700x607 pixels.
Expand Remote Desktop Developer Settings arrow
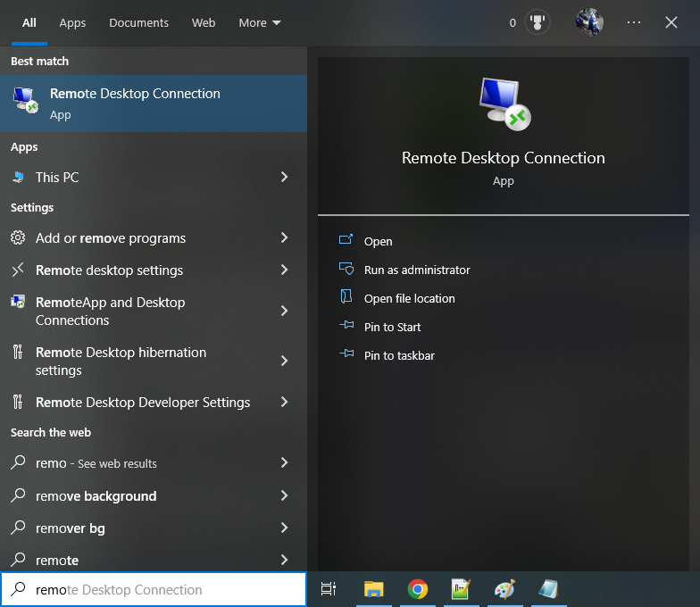pos(284,402)
